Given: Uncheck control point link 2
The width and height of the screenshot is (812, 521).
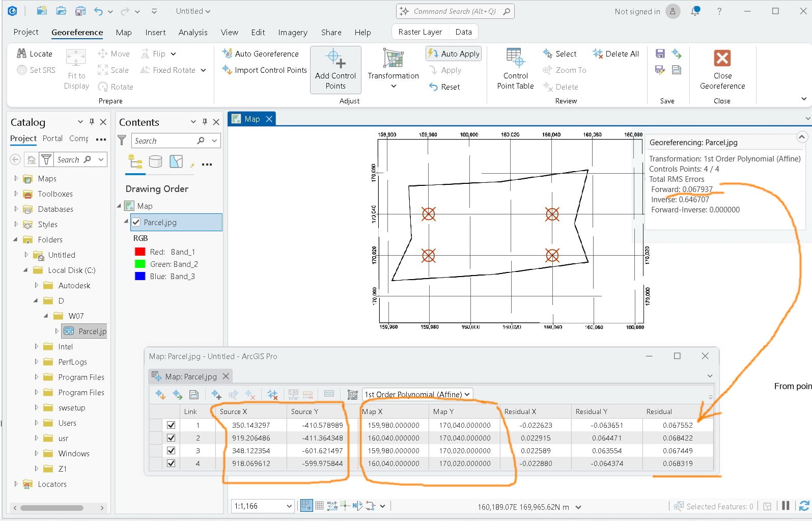Looking at the screenshot, I should (171, 437).
